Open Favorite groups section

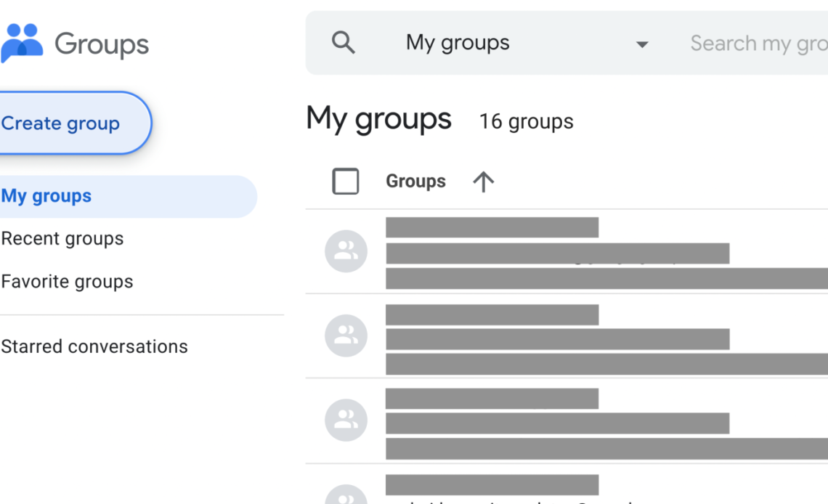67,281
